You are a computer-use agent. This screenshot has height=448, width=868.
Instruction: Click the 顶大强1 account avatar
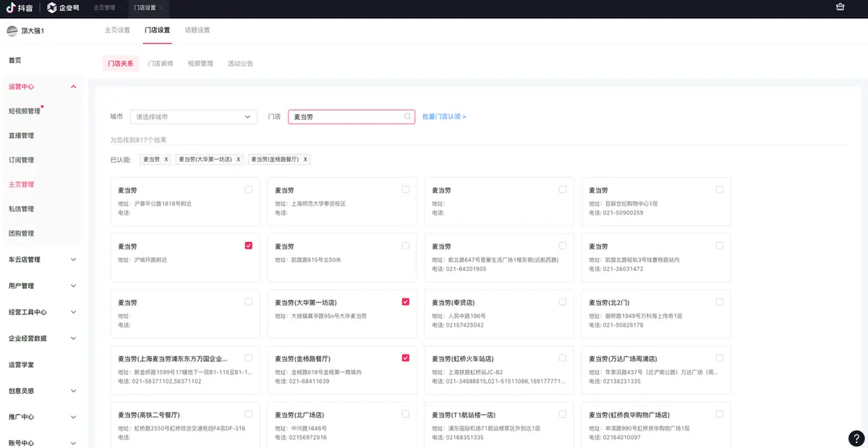click(x=12, y=30)
